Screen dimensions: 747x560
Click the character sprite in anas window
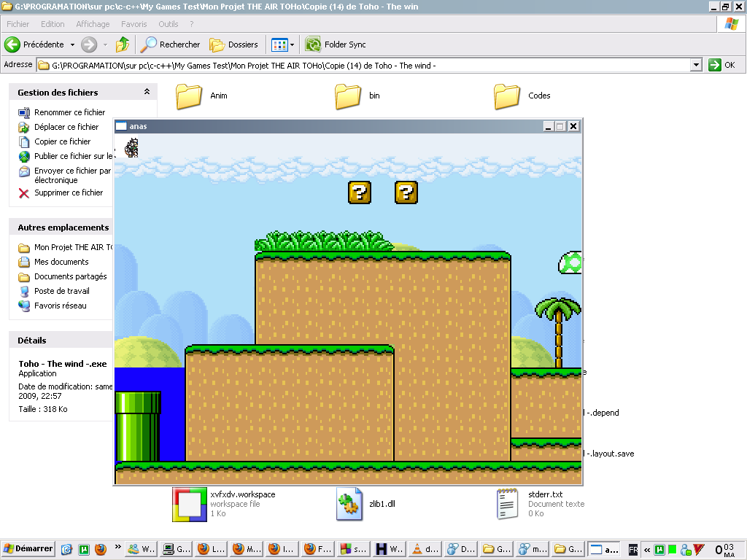[131, 147]
